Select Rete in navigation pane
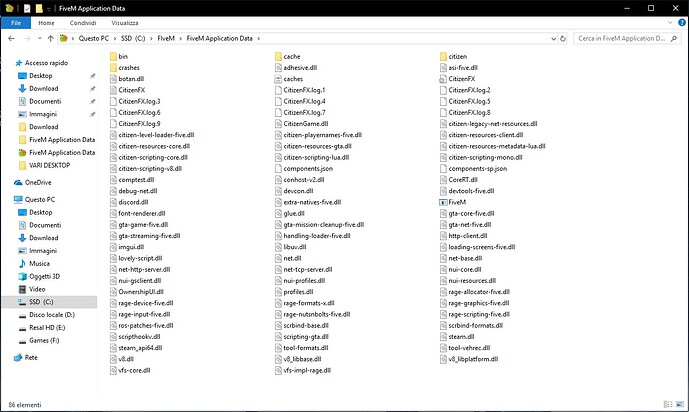Screen dimensions: 689x412 pyautogui.click(x=31, y=358)
